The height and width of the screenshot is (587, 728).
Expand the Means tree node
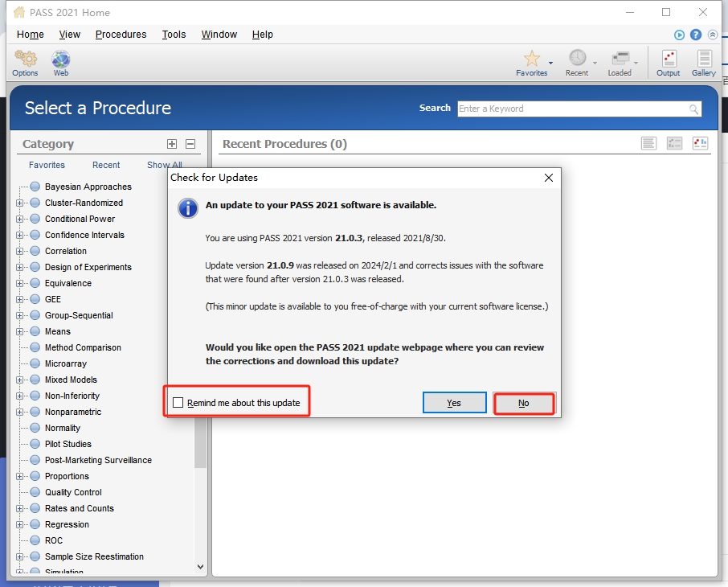click(19, 332)
